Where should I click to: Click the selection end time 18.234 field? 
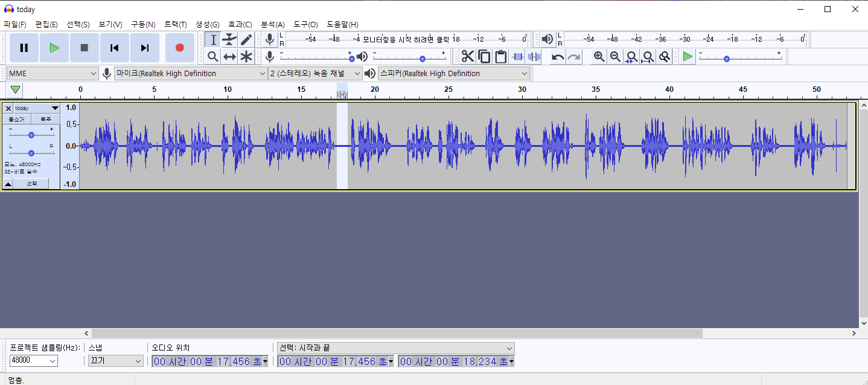456,361
